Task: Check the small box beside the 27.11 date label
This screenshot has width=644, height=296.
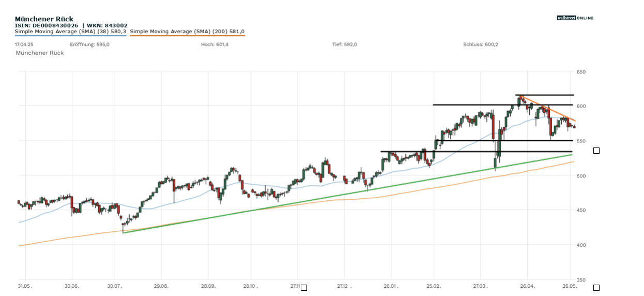Action: pos(304,288)
